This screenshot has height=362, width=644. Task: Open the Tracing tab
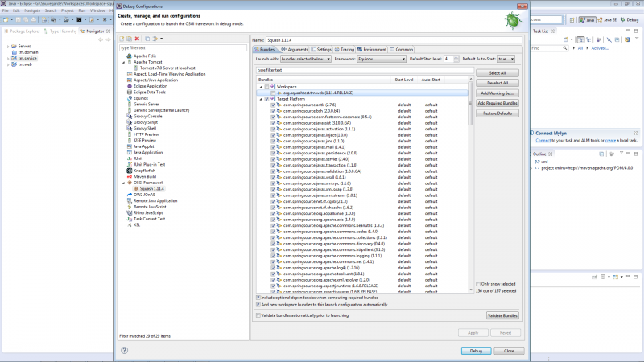(x=345, y=49)
